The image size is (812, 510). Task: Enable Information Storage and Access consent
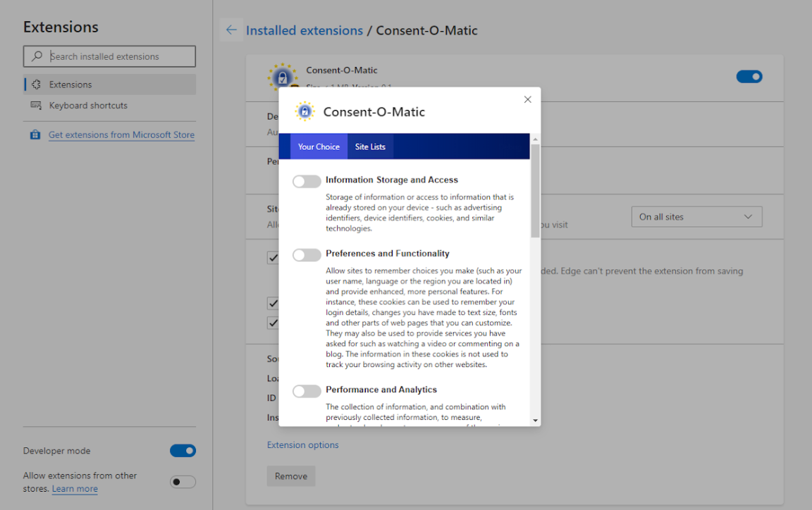coord(307,181)
